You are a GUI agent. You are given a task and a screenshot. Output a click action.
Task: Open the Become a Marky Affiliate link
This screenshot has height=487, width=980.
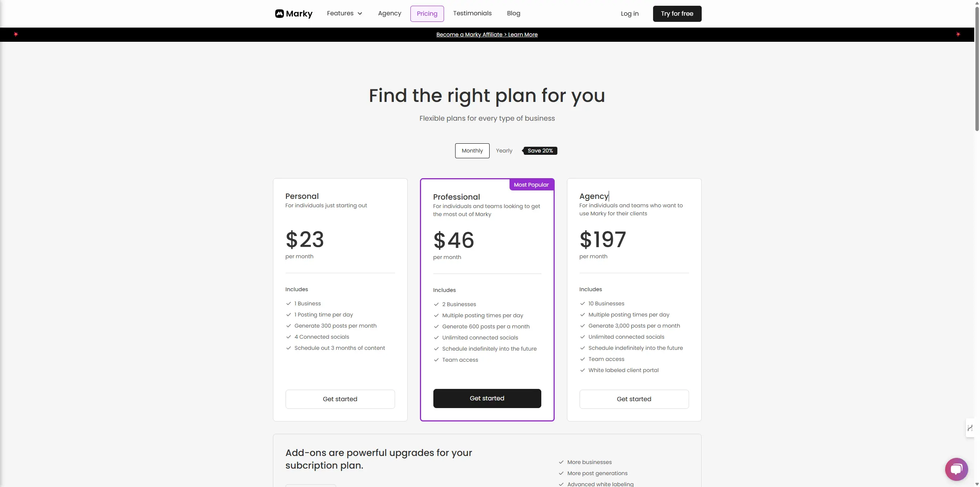487,34
